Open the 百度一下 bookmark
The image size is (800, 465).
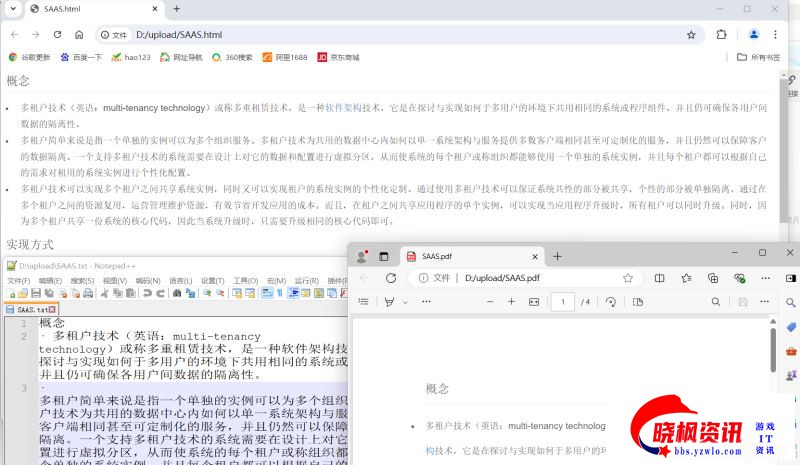(81, 57)
